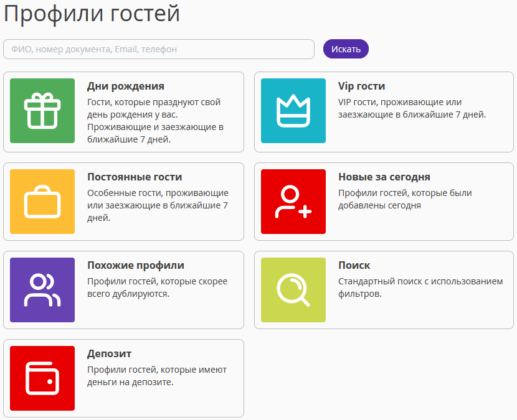Click the Искать search button
Image resolution: width=517 pixels, height=420 pixels.
pos(346,49)
